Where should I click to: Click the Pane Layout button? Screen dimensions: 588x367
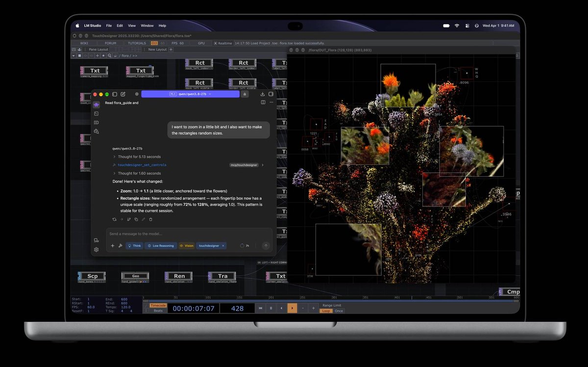[98, 49]
